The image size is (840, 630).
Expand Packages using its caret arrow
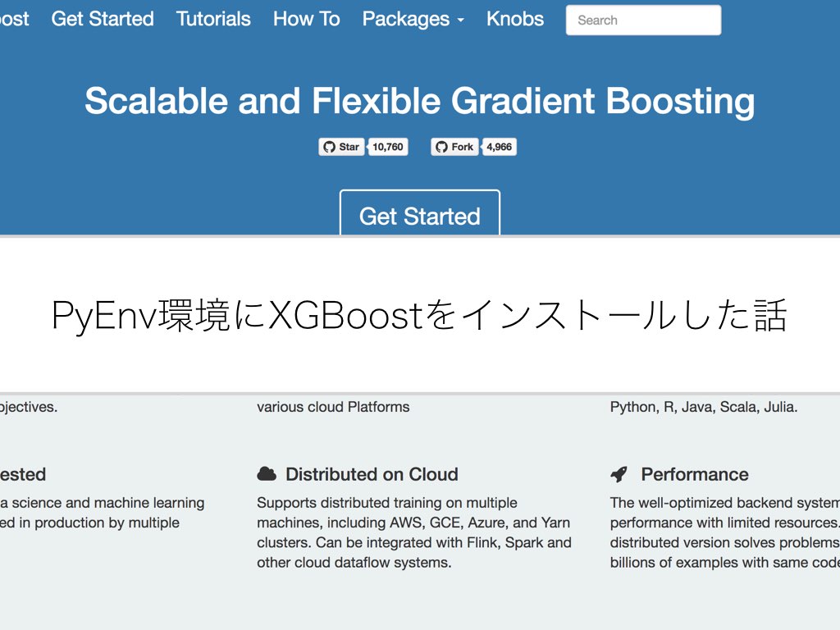pyautogui.click(x=460, y=21)
